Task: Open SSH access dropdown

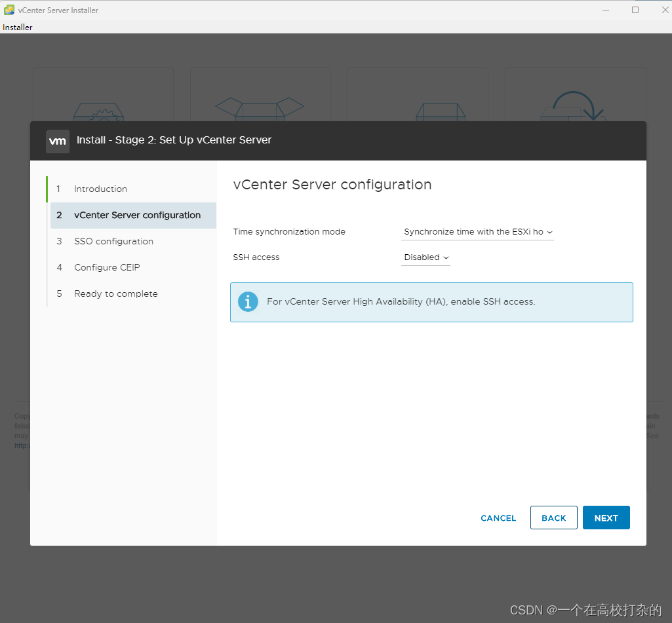Action: (x=425, y=257)
